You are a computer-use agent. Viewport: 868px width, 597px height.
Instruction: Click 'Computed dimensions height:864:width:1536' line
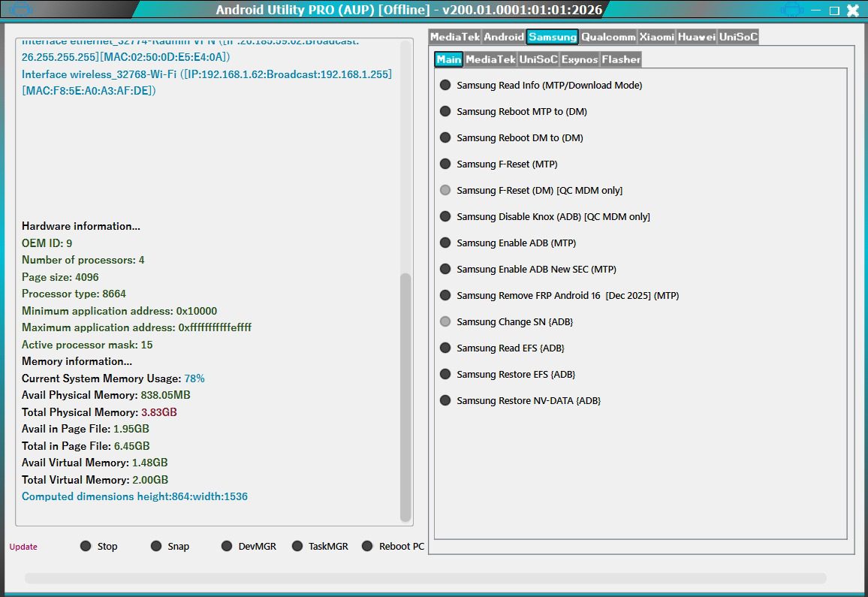[x=134, y=497]
